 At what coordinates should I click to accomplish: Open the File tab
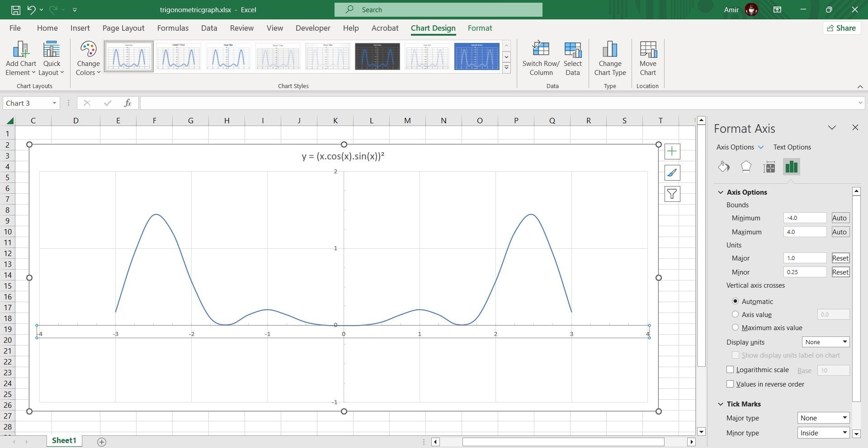[x=15, y=28]
